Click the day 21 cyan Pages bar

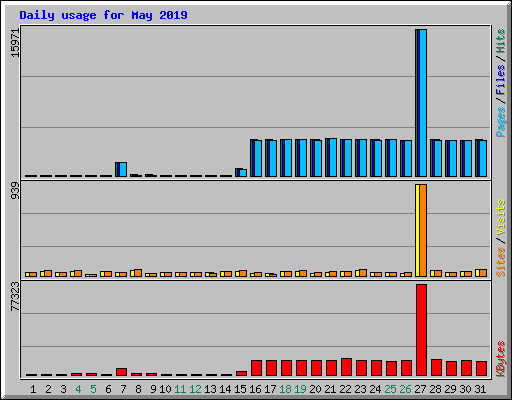point(333,158)
